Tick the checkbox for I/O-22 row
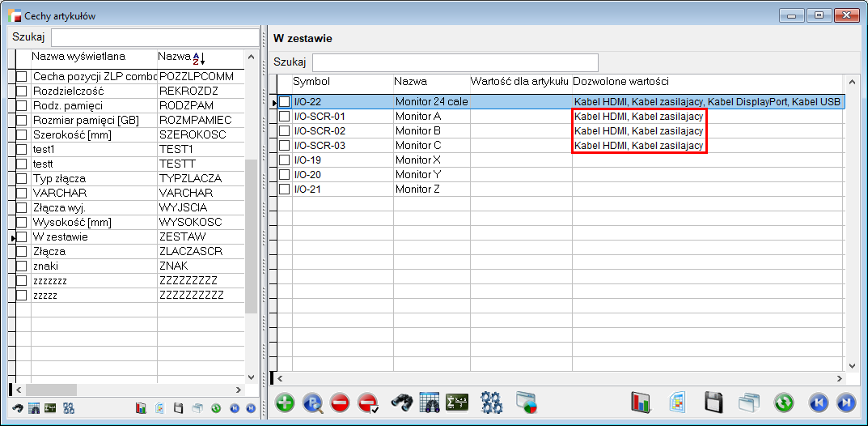 pyautogui.click(x=285, y=102)
